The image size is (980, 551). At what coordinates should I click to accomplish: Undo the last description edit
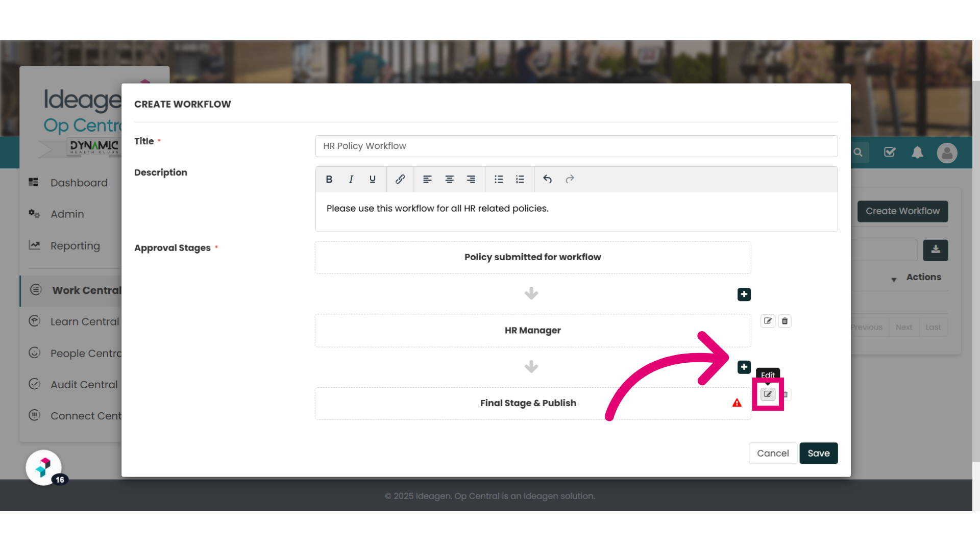[x=548, y=179]
